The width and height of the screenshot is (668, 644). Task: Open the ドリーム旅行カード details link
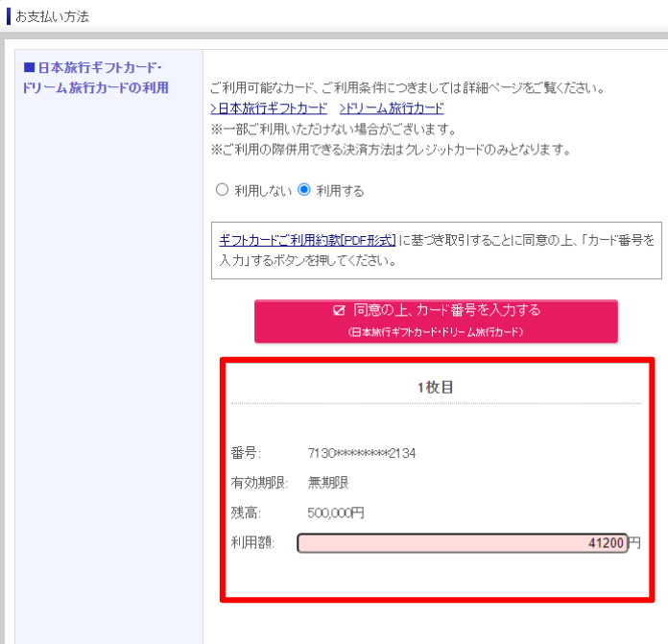pyautogui.click(x=392, y=108)
